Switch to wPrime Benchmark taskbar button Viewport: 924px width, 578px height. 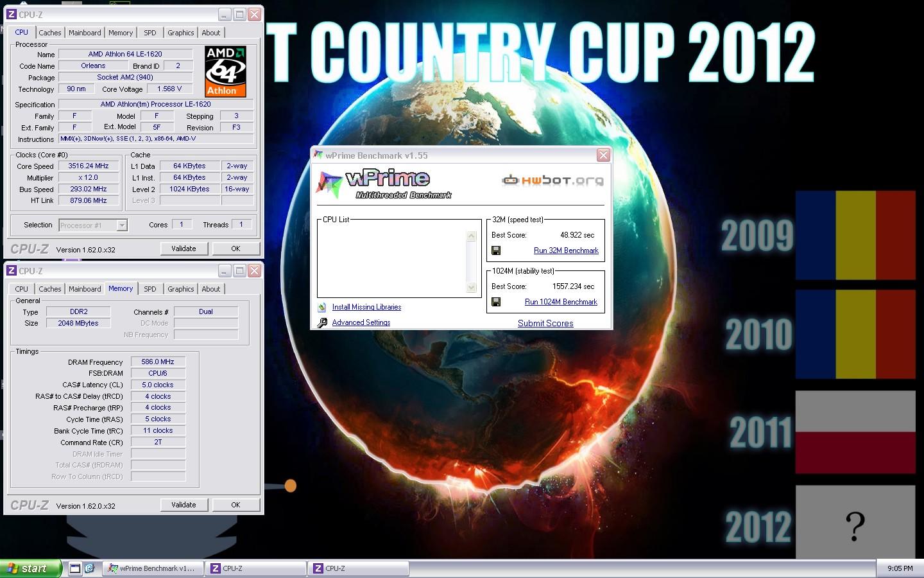coord(153,568)
